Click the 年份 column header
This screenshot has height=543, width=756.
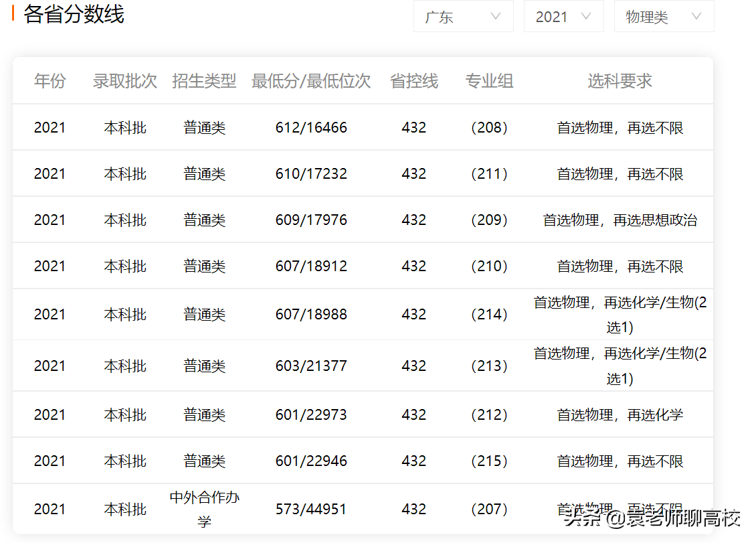click(x=50, y=80)
